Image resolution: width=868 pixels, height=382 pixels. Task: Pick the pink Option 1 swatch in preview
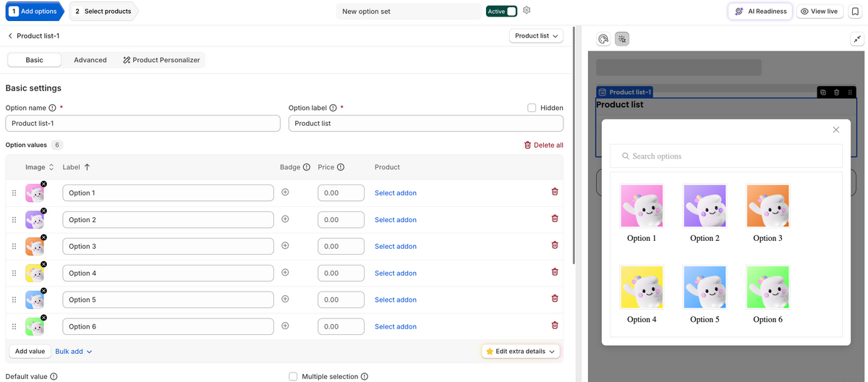tap(642, 205)
